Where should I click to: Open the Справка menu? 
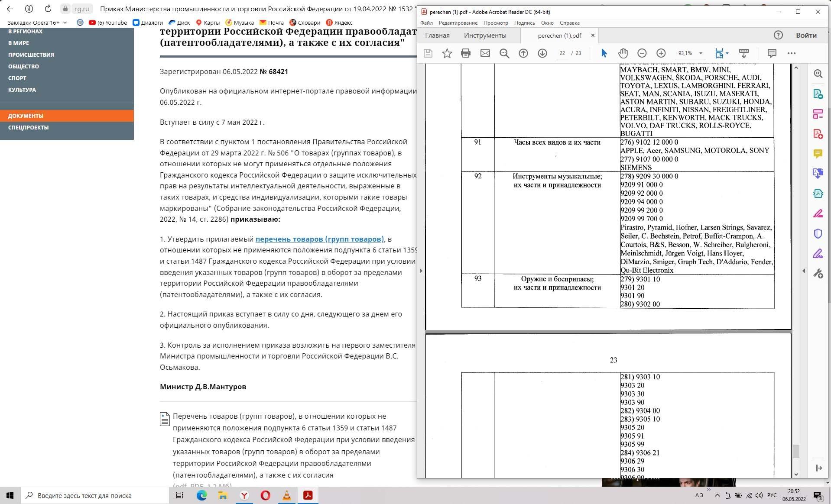569,23
